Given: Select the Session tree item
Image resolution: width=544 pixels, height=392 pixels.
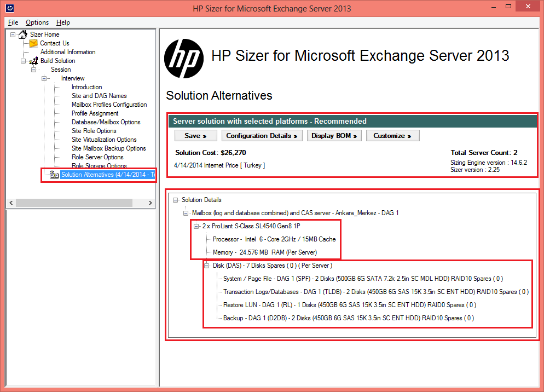Looking at the screenshot, I should coord(61,70).
